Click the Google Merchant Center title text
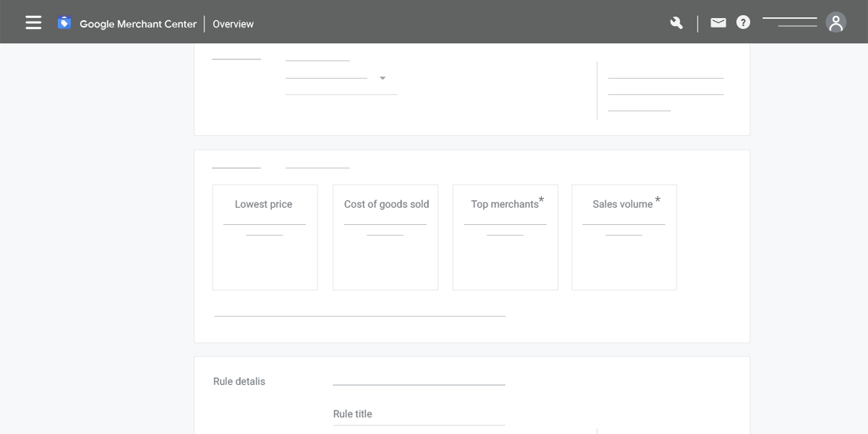Viewport: 868px width, 434px height. (138, 24)
